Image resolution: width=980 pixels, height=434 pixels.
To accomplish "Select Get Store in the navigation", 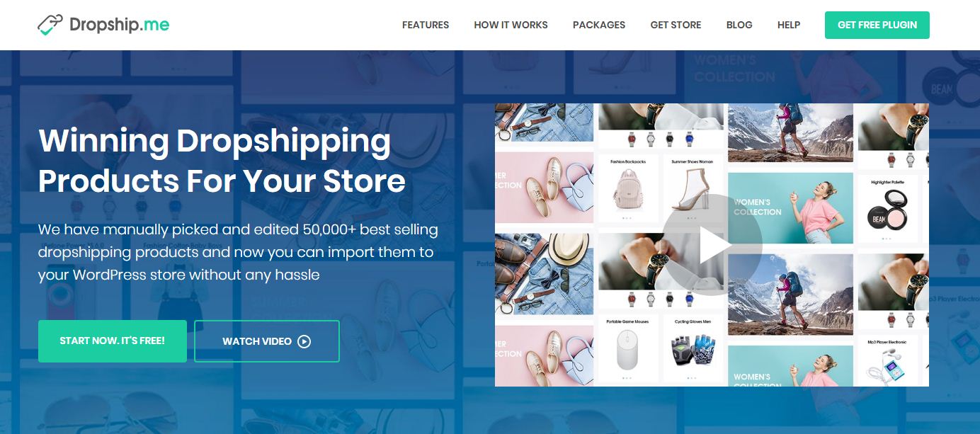I will pyautogui.click(x=676, y=25).
